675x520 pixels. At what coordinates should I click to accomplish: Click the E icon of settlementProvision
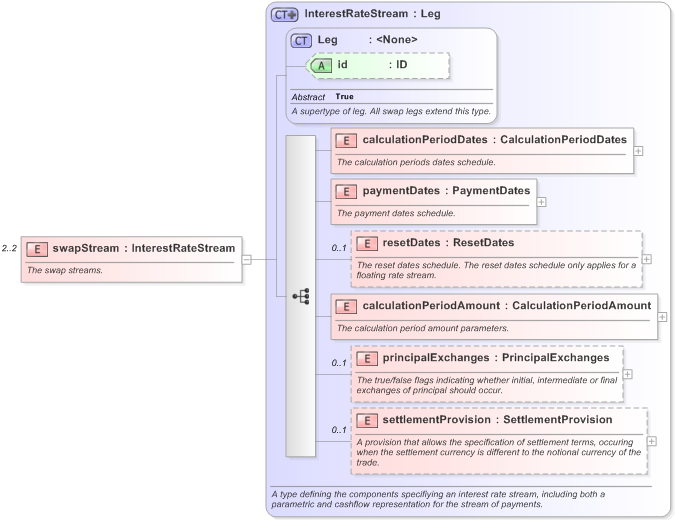tap(367, 421)
